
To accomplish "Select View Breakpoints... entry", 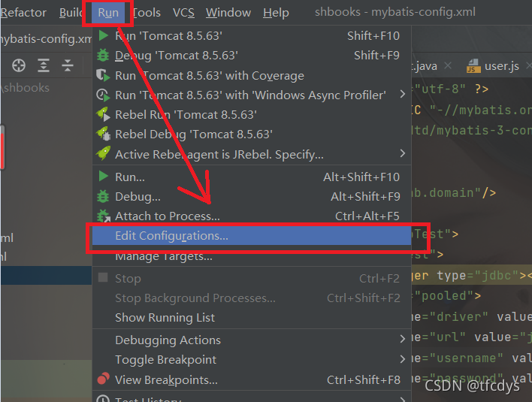I will 252,380.
